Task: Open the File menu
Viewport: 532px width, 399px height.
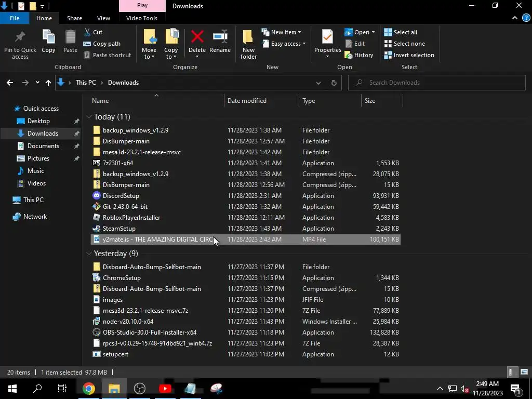Action: 15,18
